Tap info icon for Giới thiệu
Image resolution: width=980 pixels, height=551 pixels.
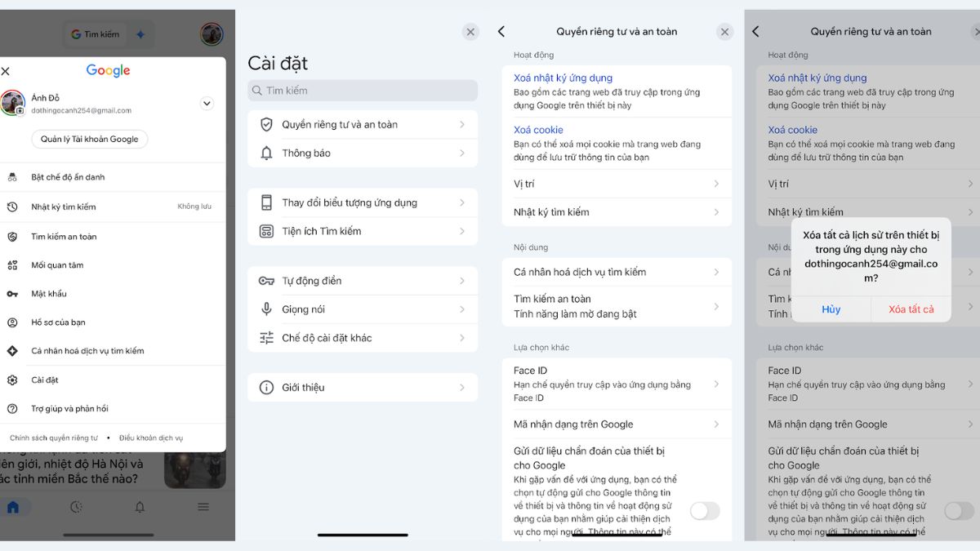pyautogui.click(x=266, y=388)
